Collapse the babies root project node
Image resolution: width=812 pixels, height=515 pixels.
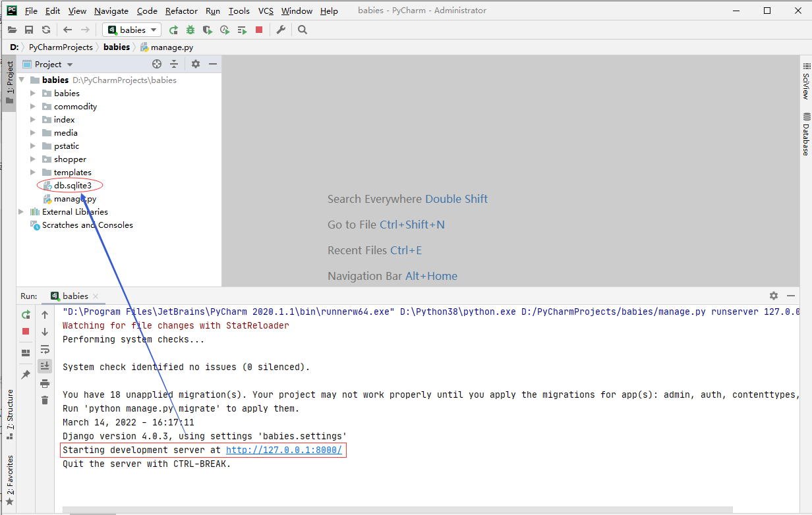coord(21,80)
